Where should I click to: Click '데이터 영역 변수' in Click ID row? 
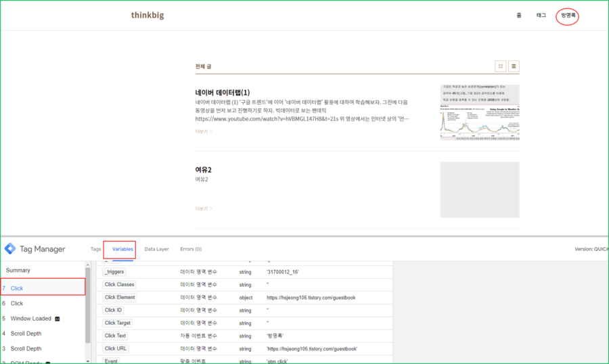pos(198,311)
